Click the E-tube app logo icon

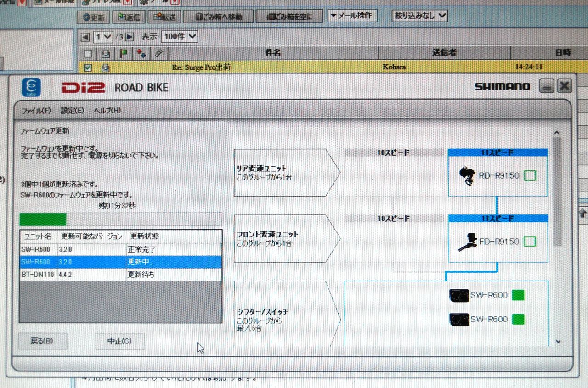pos(31,87)
